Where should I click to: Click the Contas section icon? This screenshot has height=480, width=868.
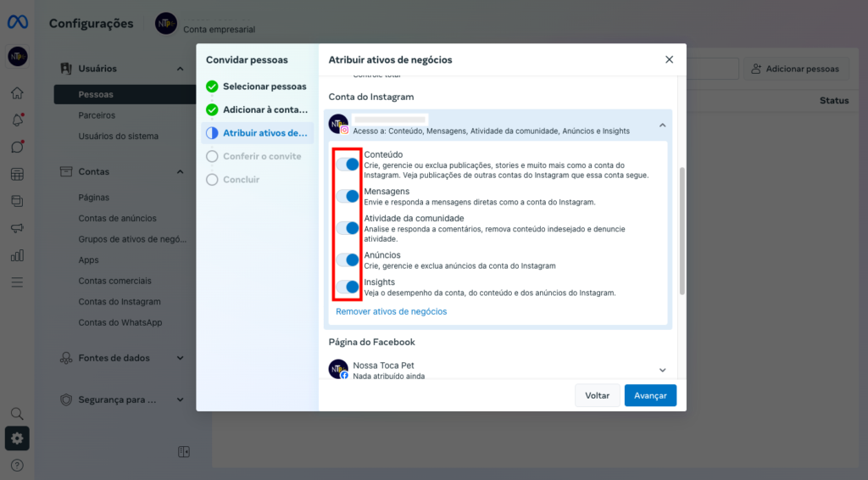click(66, 171)
